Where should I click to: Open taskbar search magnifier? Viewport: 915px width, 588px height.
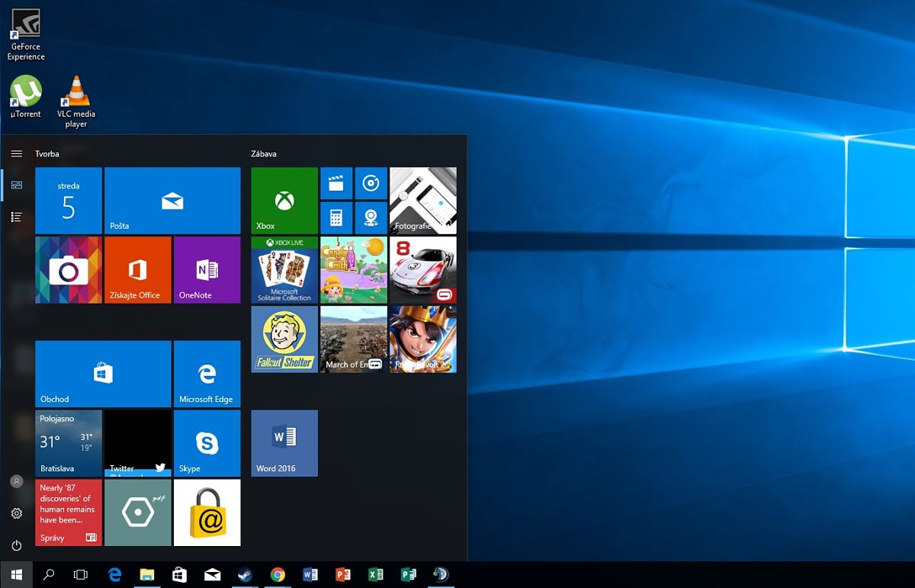pos(49,575)
